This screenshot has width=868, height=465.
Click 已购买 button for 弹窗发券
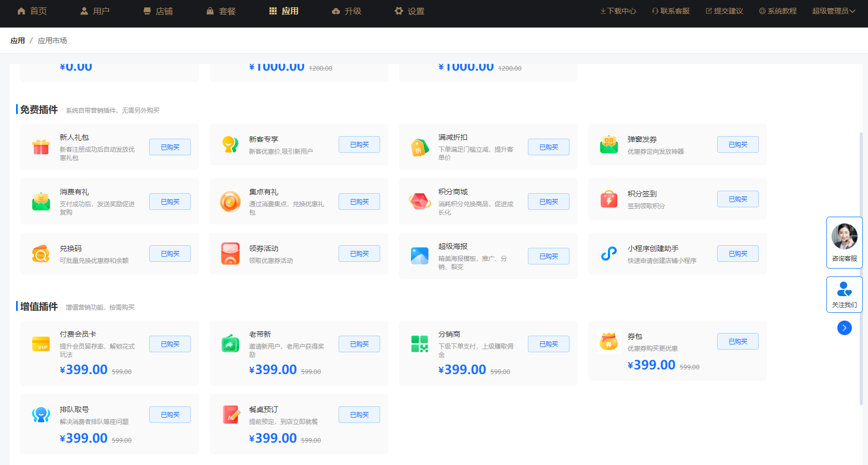(737, 144)
